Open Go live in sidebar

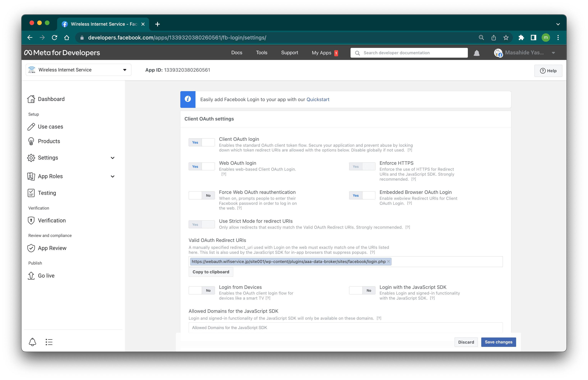click(41, 276)
